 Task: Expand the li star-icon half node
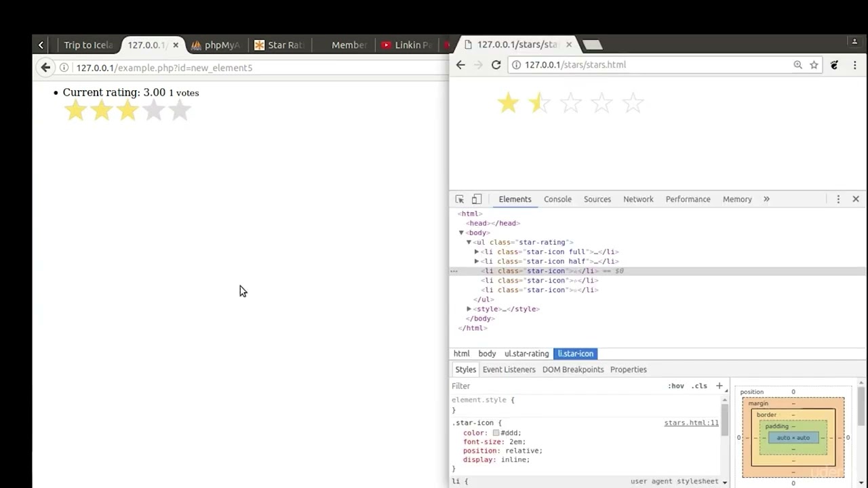pyautogui.click(x=476, y=261)
